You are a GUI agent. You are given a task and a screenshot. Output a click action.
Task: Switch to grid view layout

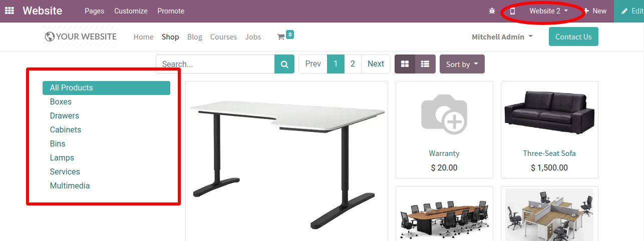click(x=405, y=64)
